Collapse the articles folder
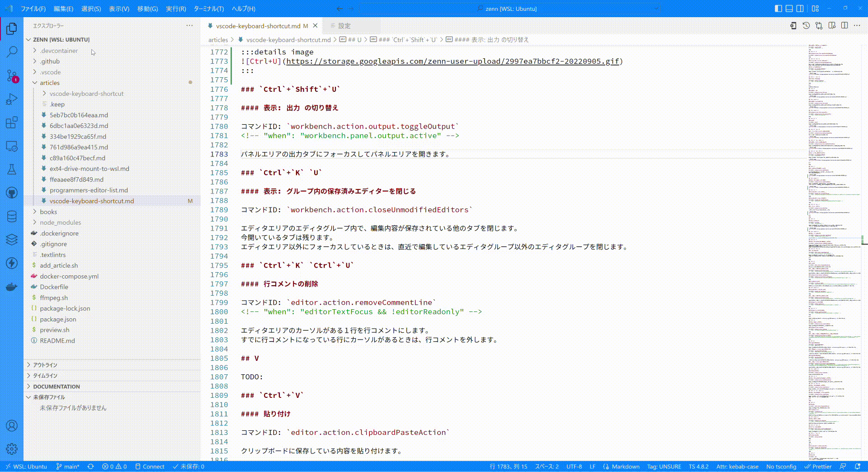The image size is (868, 472). (35, 83)
